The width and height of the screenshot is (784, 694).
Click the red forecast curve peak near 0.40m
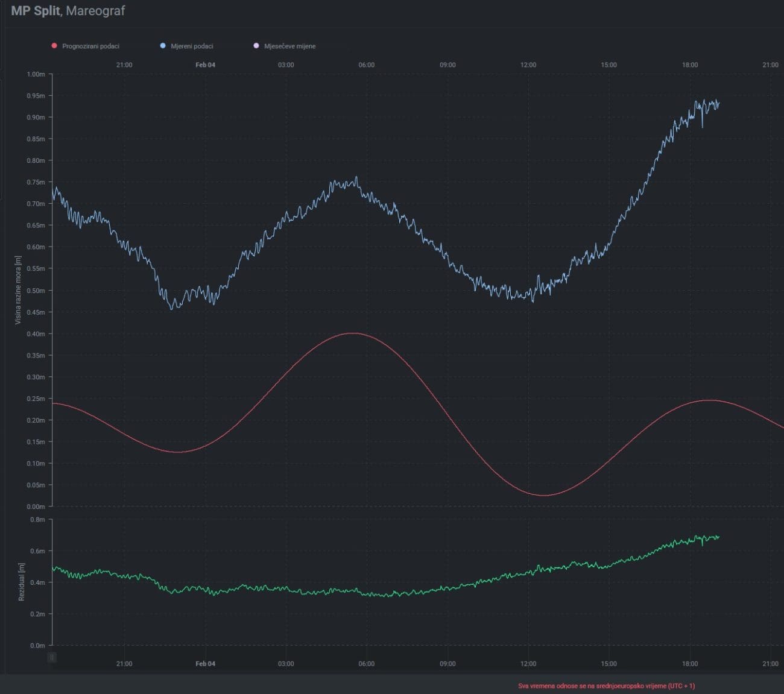click(353, 333)
